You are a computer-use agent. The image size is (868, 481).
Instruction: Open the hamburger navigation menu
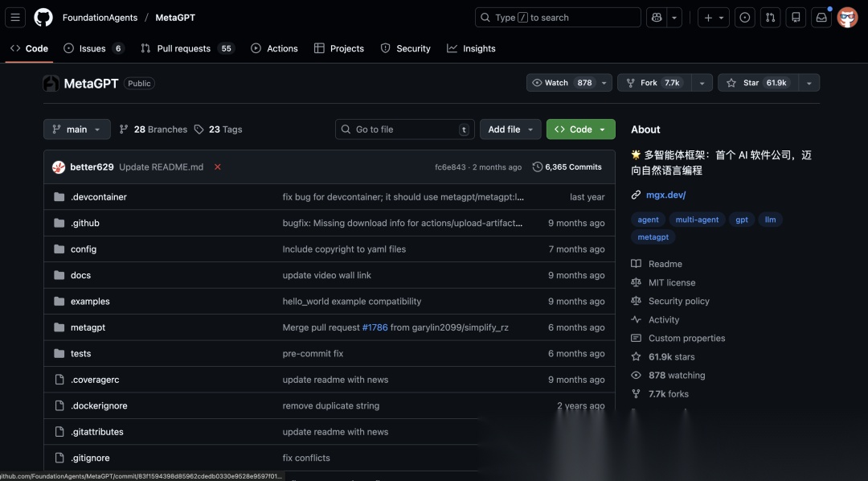(x=15, y=18)
